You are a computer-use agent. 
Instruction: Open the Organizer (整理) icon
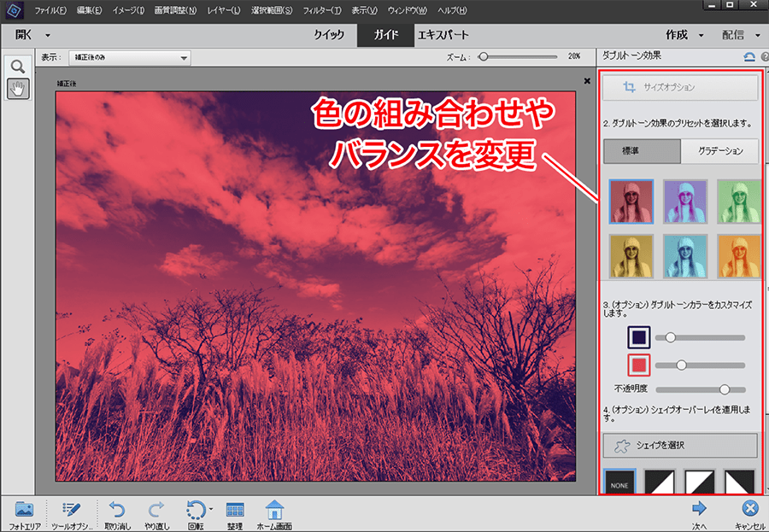(235, 510)
